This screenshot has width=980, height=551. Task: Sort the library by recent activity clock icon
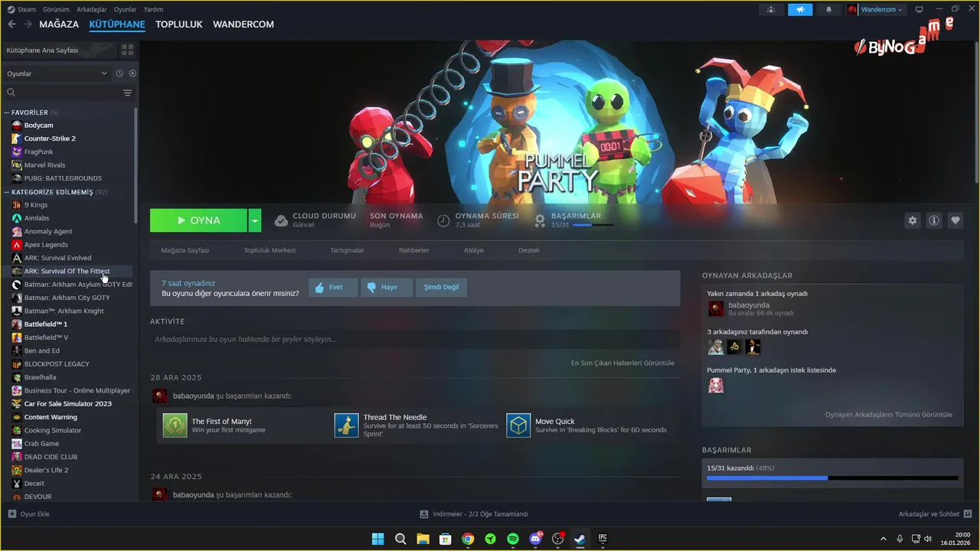point(119,73)
